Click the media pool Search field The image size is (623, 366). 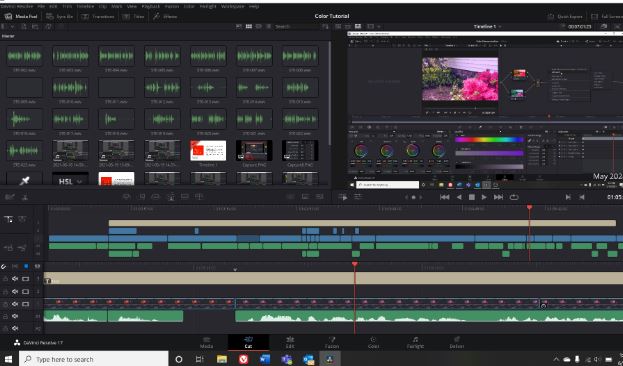point(296,26)
